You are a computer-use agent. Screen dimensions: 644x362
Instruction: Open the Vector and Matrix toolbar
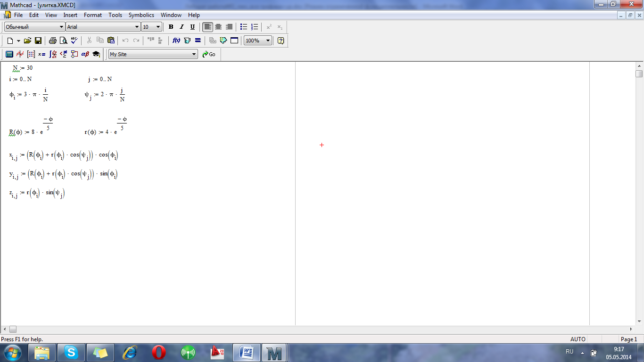click(x=31, y=54)
